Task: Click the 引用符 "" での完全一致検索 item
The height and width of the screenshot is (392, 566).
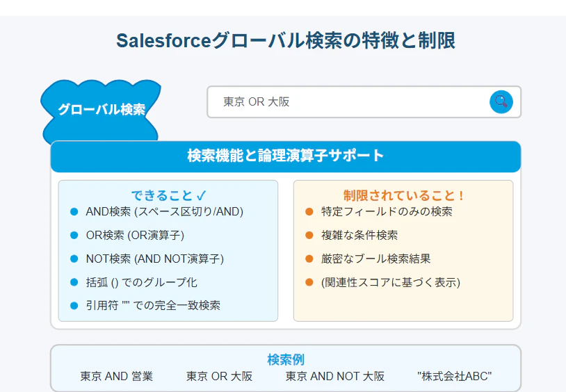Action: tap(153, 306)
